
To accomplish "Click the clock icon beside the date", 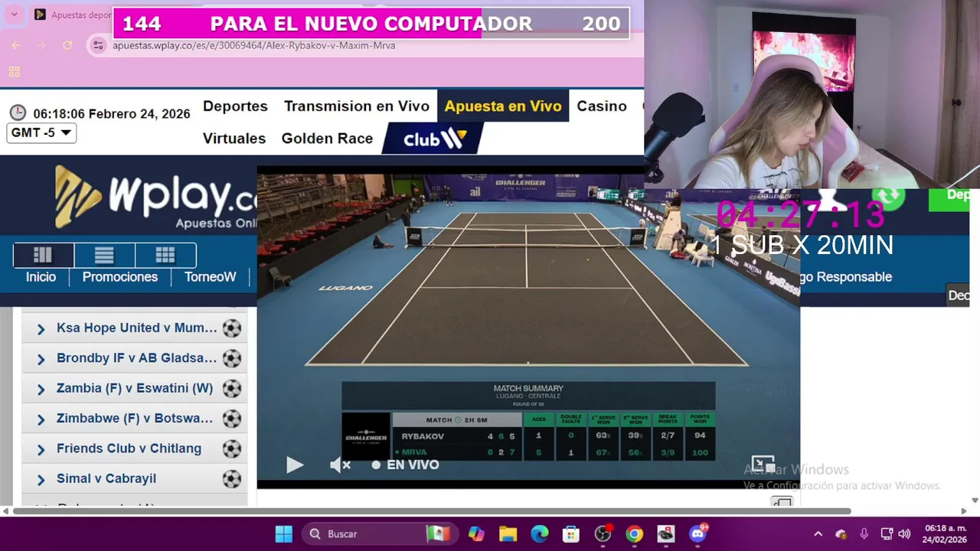I will (18, 113).
